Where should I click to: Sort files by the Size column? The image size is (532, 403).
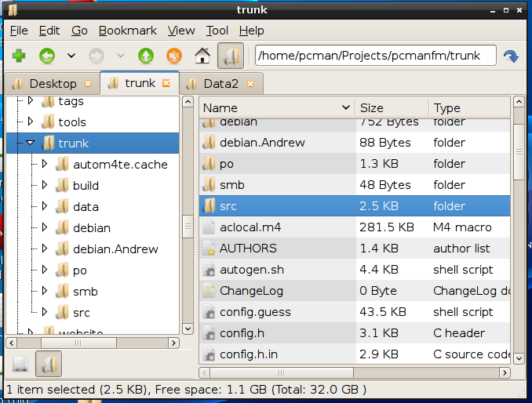tap(391, 107)
